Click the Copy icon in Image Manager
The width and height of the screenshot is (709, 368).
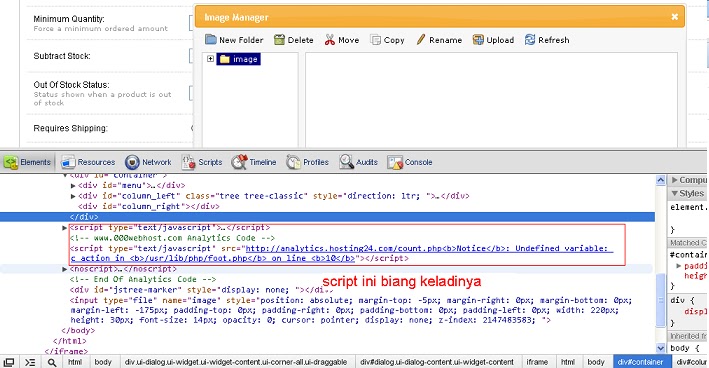click(375, 40)
